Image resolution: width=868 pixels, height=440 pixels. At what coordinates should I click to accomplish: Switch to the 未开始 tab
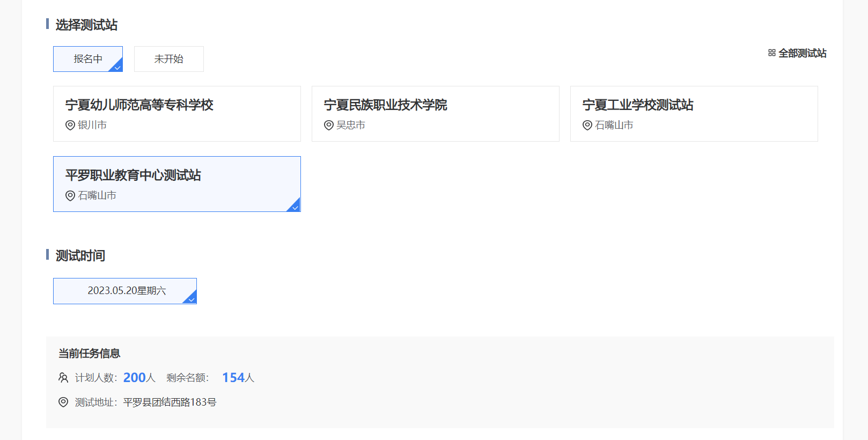pyautogui.click(x=168, y=59)
